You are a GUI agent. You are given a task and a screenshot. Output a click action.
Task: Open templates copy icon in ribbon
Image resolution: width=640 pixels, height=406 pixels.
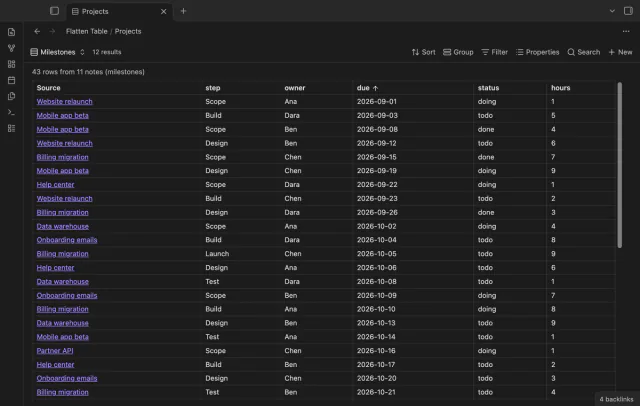(11, 96)
